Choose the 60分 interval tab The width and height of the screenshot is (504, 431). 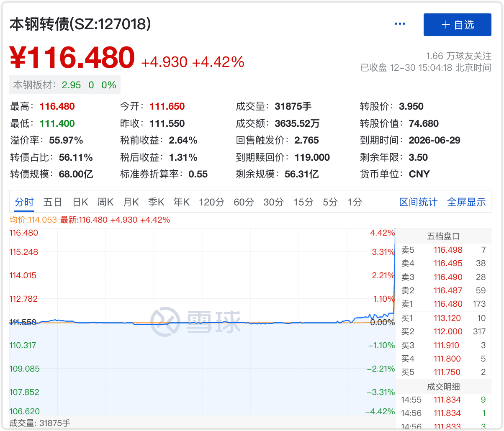click(x=244, y=203)
